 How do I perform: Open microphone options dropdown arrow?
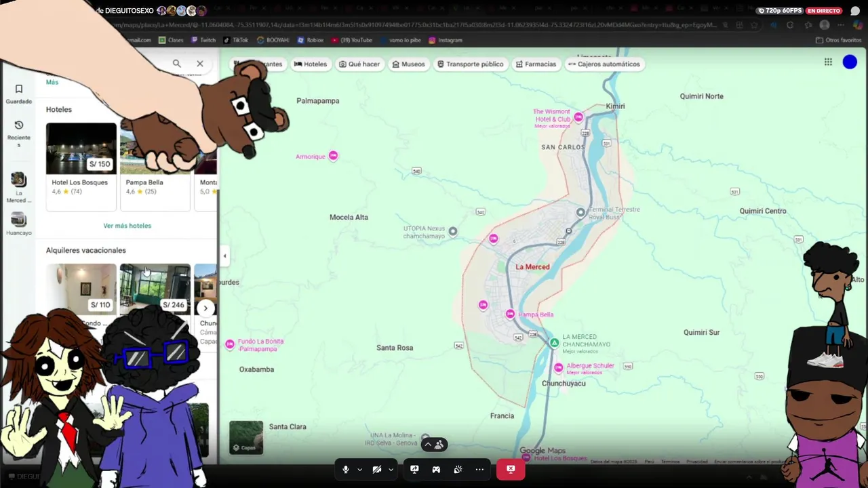(x=359, y=469)
